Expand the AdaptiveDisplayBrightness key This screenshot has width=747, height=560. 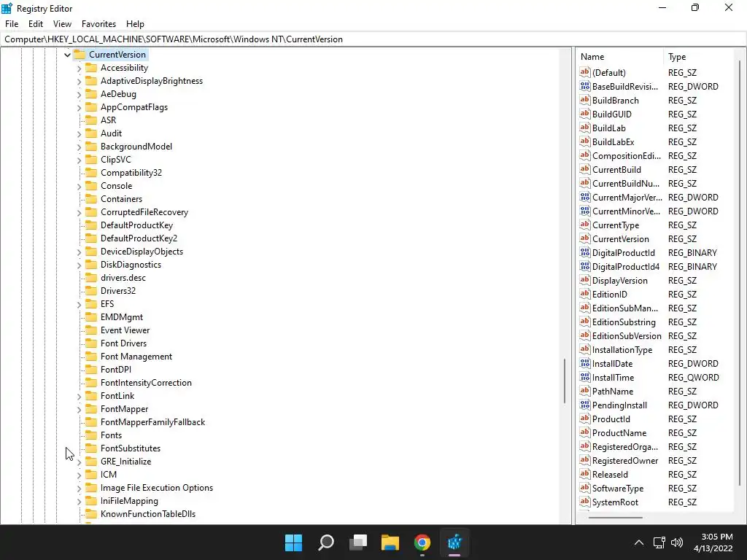pos(79,82)
